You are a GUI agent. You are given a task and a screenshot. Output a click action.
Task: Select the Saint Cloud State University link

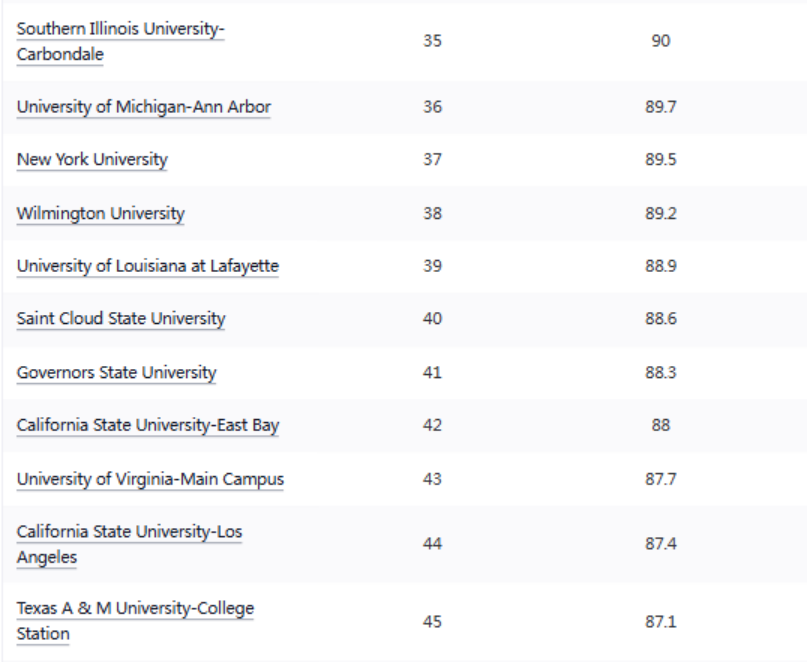(121, 319)
